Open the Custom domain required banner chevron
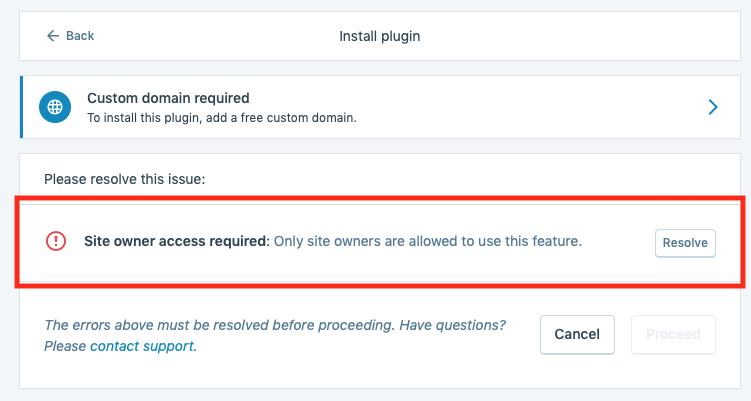The image size is (751, 401). 713,107
